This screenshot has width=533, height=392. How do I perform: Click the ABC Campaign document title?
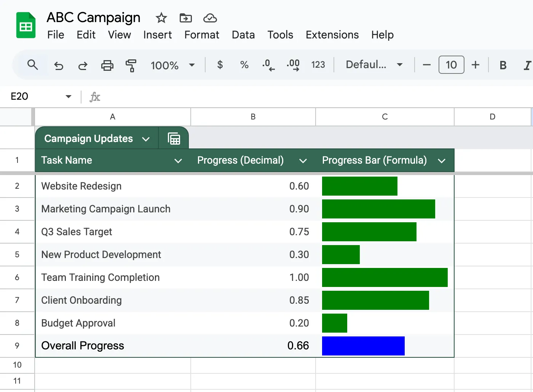pos(94,18)
